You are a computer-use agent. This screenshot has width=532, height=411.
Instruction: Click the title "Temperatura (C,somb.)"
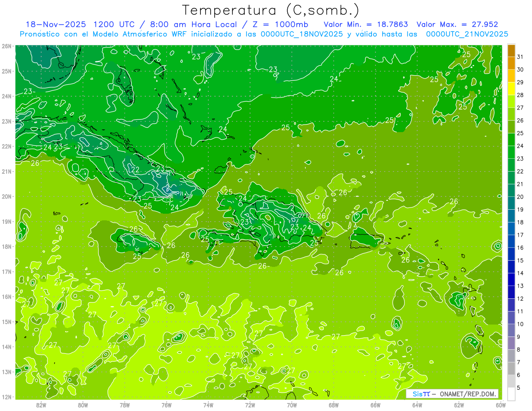(x=271, y=11)
